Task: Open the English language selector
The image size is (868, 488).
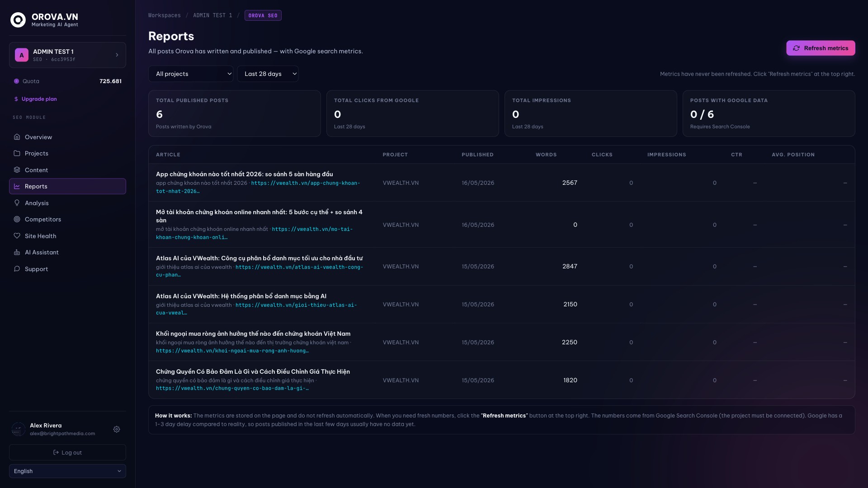Action: [x=67, y=471]
